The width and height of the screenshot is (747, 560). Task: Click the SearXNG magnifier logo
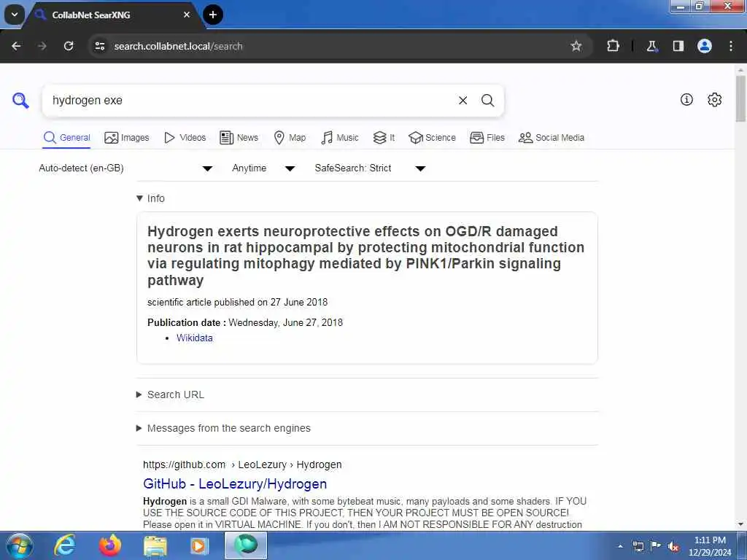20,101
